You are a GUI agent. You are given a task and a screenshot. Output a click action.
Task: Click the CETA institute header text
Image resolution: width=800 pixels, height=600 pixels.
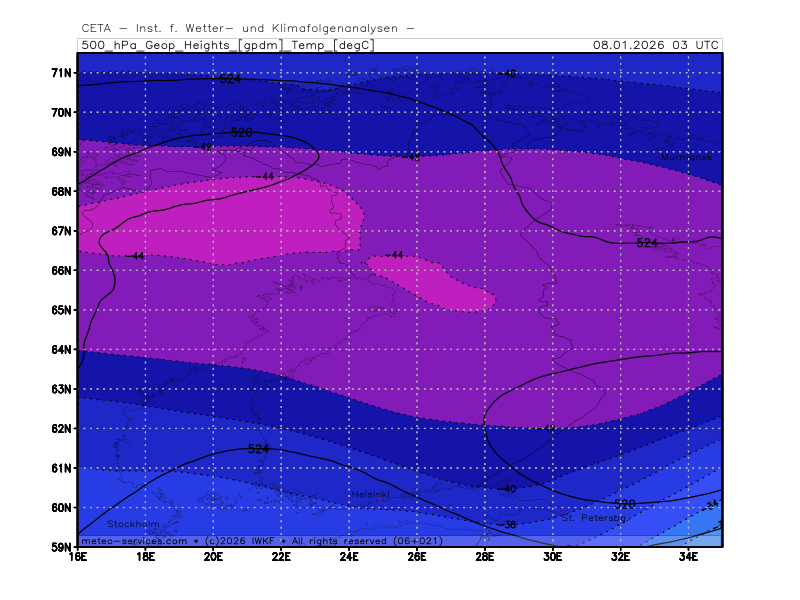click(247, 28)
